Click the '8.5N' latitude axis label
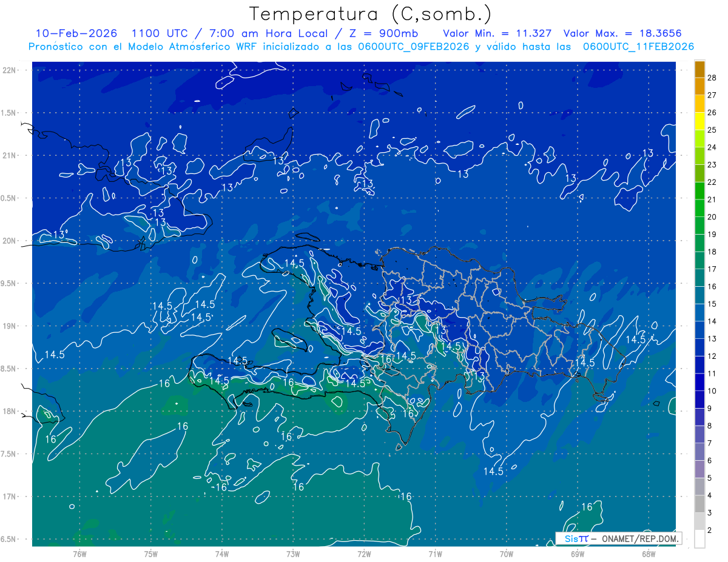 pyautogui.click(x=9, y=369)
